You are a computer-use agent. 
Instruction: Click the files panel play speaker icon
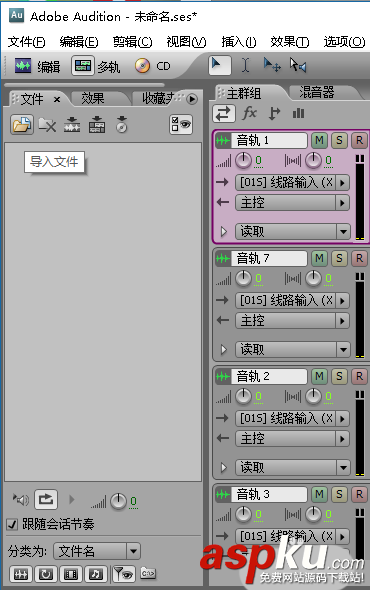[x=20, y=500]
